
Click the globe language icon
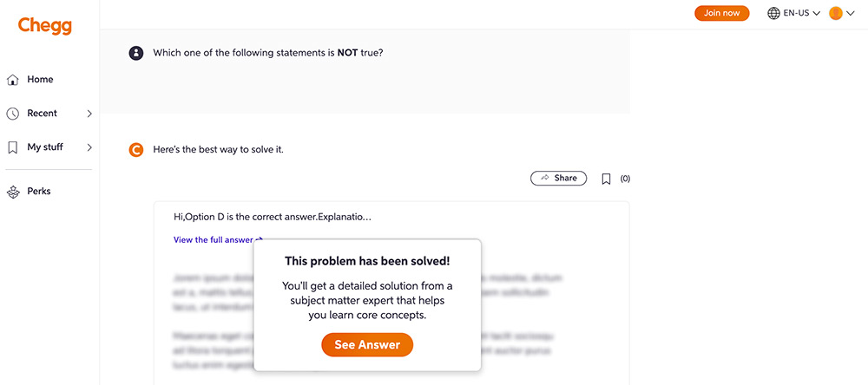773,13
